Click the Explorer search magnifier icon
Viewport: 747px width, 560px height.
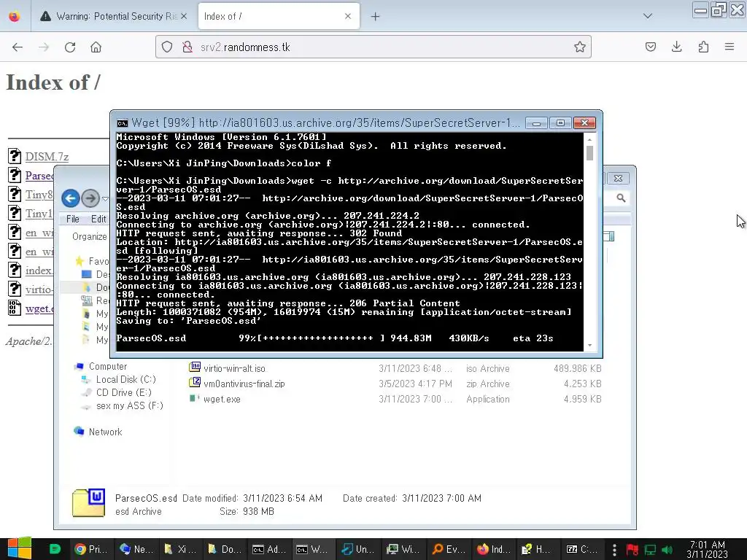pyautogui.click(x=621, y=198)
